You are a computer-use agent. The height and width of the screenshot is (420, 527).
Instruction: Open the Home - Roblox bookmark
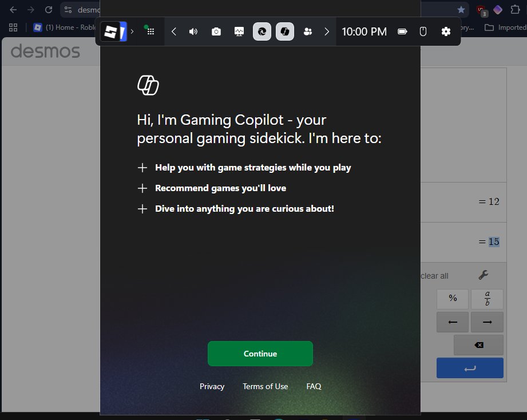pyautogui.click(x=65, y=27)
